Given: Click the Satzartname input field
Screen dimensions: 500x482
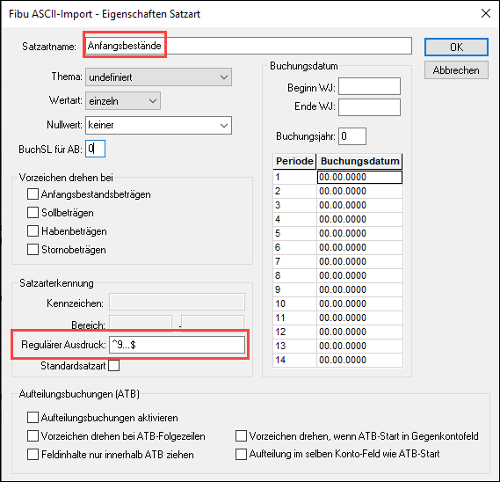Looking at the screenshot, I should tap(248, 46).
